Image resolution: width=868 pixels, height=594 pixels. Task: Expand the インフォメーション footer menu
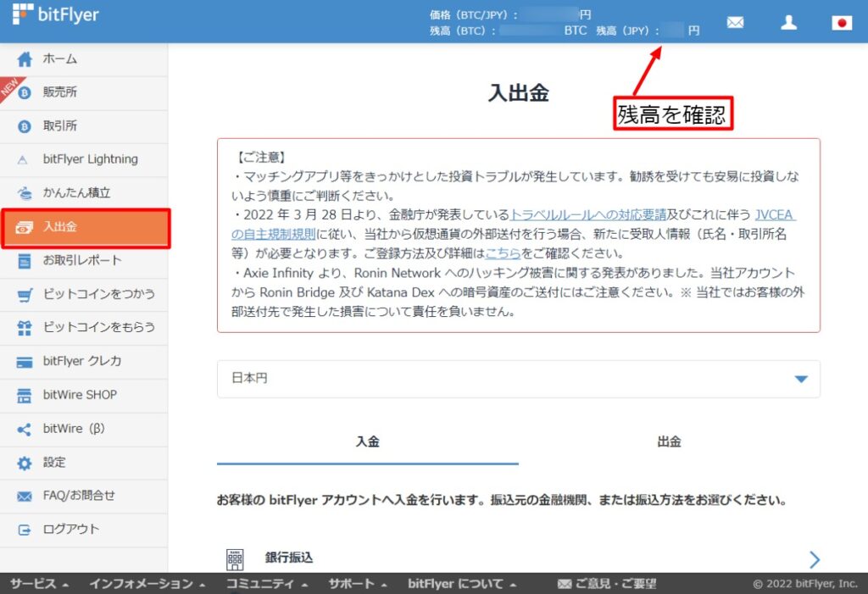coord(147,584)
